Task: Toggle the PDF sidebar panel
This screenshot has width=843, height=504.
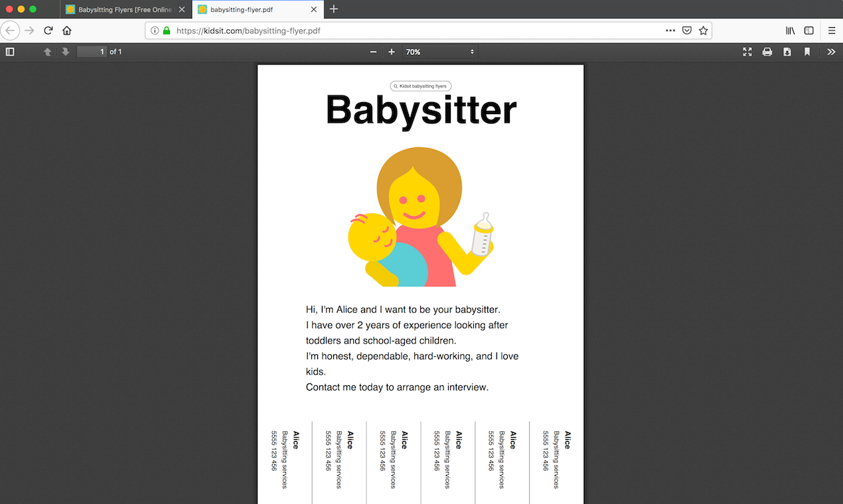Action: 10,51
